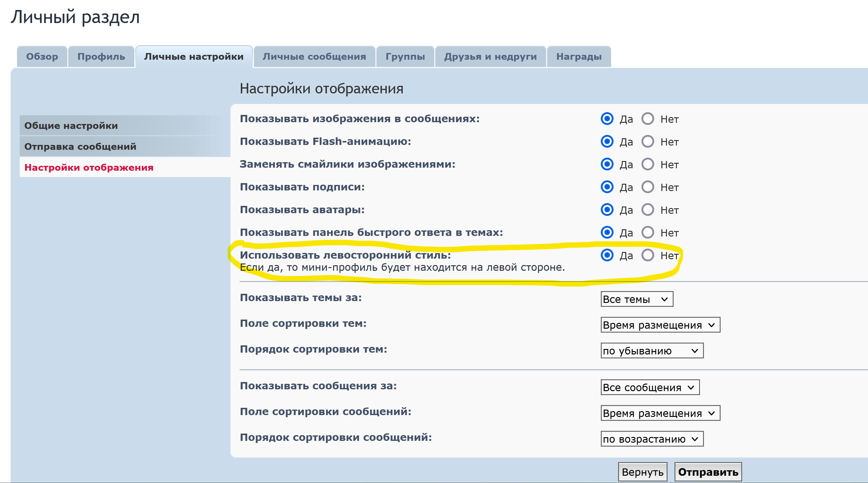Open the 'Все темы' dropdown
This screenshot has height=483, width=868.
[x=636, y=299]
